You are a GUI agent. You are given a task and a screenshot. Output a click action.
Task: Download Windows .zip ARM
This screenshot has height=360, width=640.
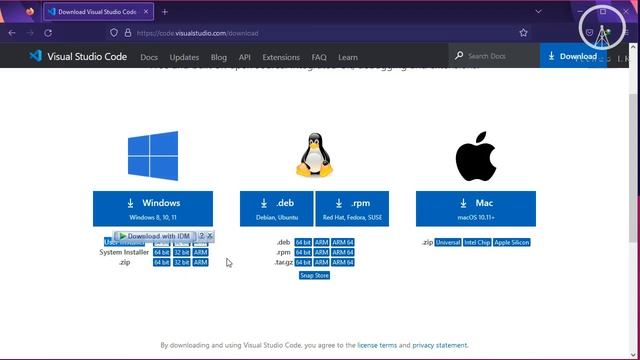coord(200,262)
